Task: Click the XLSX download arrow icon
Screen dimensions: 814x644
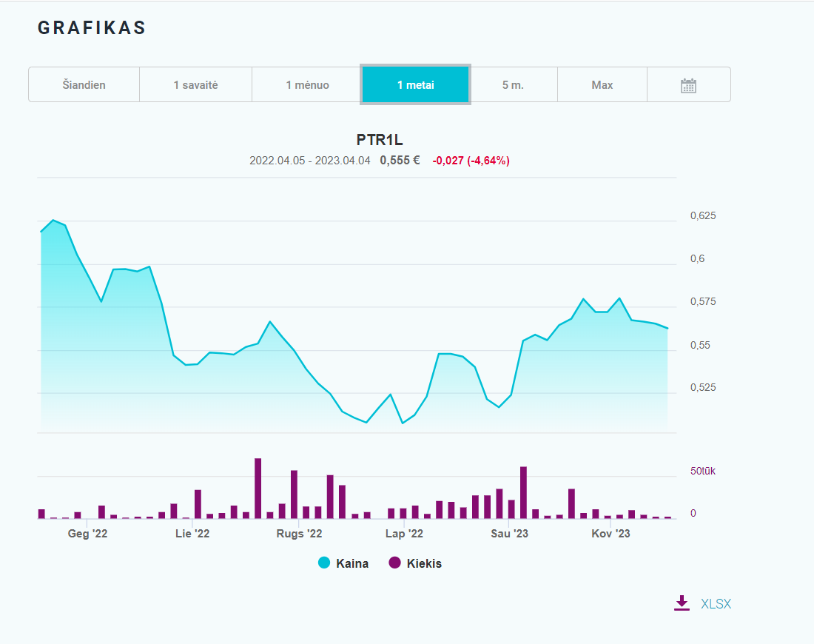Action: 682,603
